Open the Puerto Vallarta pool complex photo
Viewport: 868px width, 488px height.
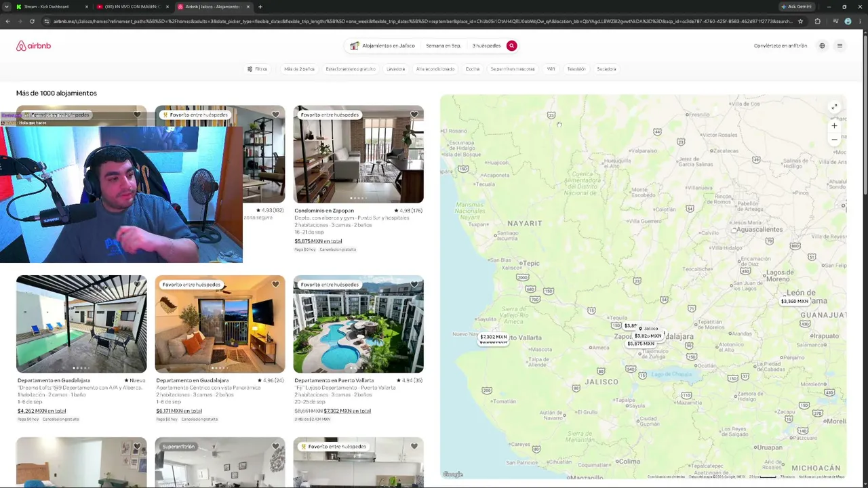[358, 323]
